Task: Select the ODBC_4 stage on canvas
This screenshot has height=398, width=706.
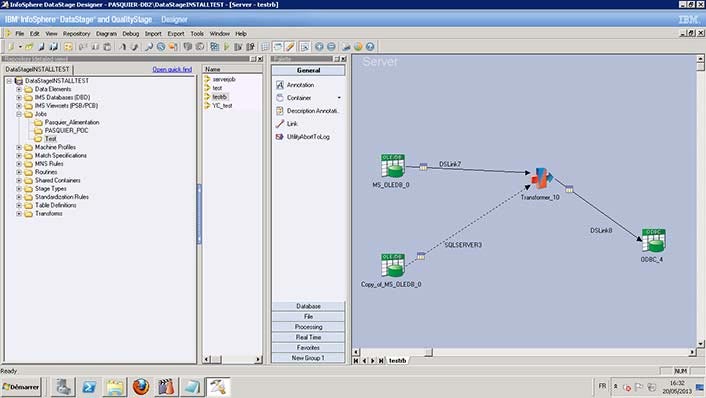Action: coord(654,240)
